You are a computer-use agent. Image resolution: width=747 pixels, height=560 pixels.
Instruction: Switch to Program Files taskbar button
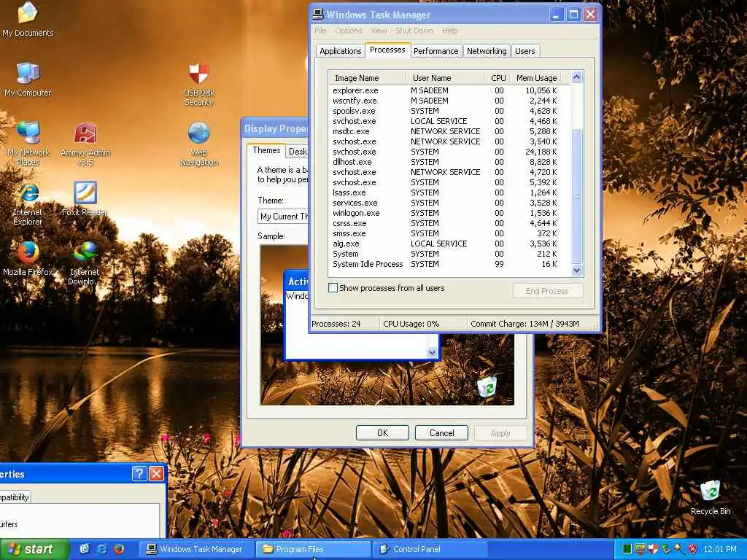[314, 549]
